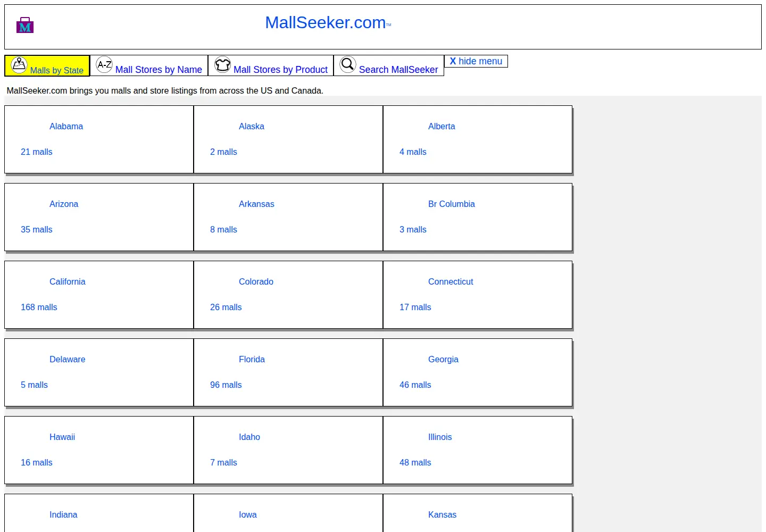Click 46 malls under Georgia

click(415, 385)
